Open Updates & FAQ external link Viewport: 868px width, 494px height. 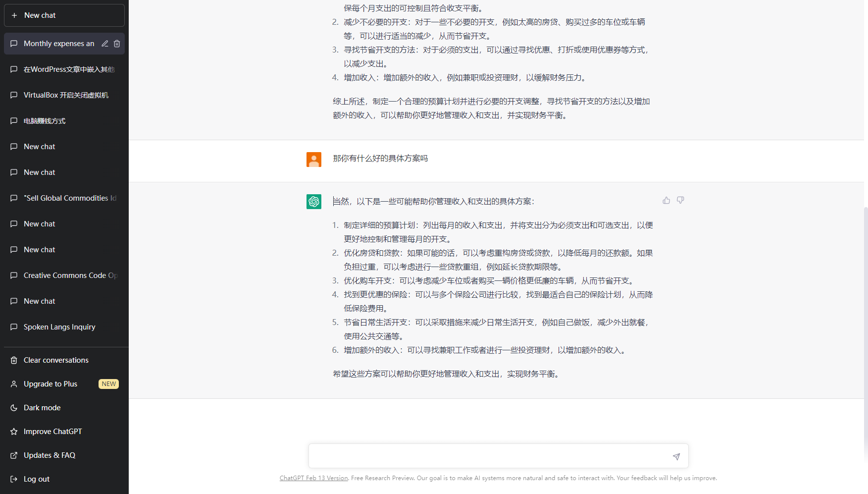(x=49, y=455)
